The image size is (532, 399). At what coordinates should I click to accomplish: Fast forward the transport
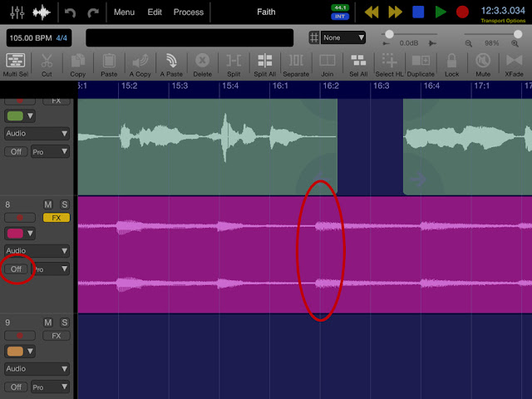(x=395, y=12)
